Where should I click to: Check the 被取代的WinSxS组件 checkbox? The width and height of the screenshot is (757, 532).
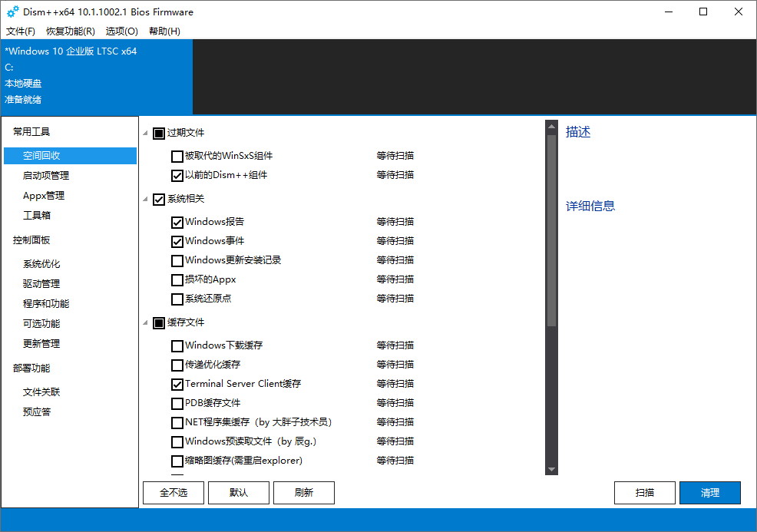click(177, 157)
